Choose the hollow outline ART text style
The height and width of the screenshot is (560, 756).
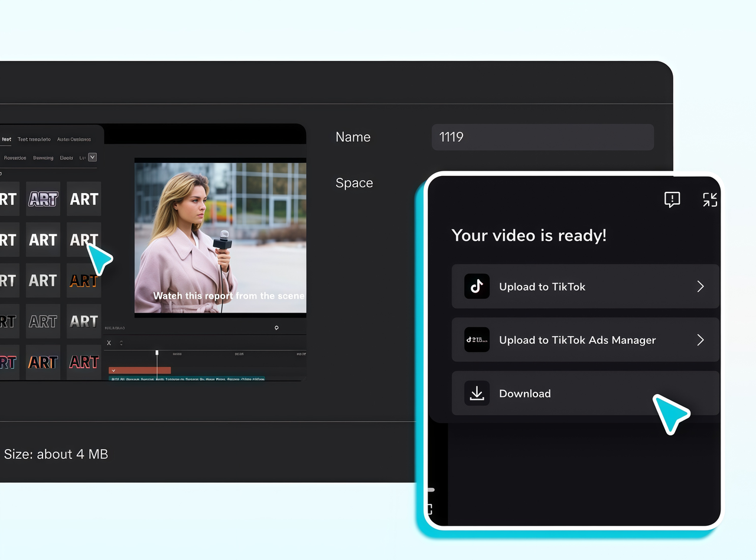click(x=43, y=321)
